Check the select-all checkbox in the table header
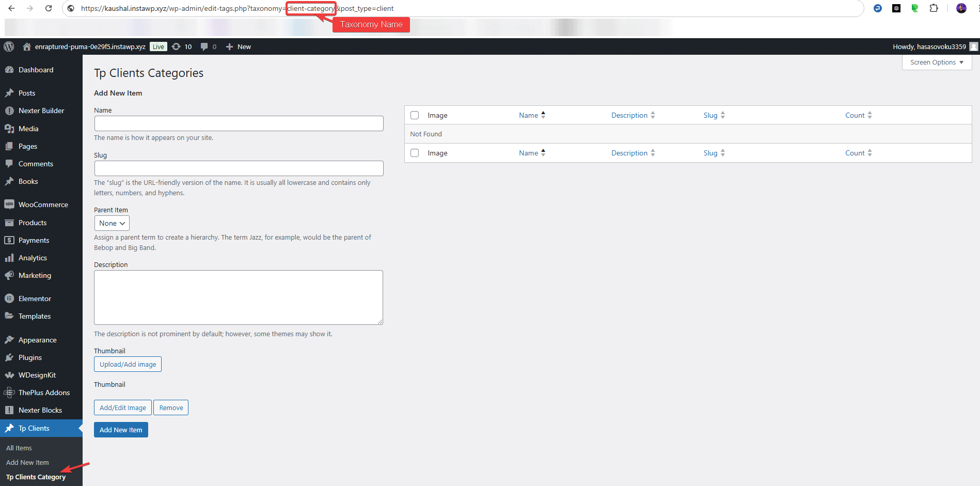The height and width of the screenshot is (486, 980). coord(415,115)
